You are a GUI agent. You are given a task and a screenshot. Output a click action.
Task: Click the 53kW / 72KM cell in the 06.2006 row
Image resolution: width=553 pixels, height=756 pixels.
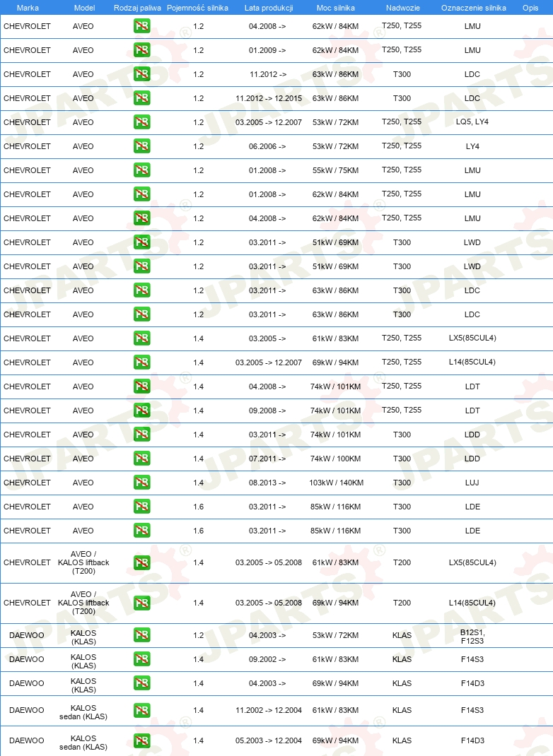(335, 146)
